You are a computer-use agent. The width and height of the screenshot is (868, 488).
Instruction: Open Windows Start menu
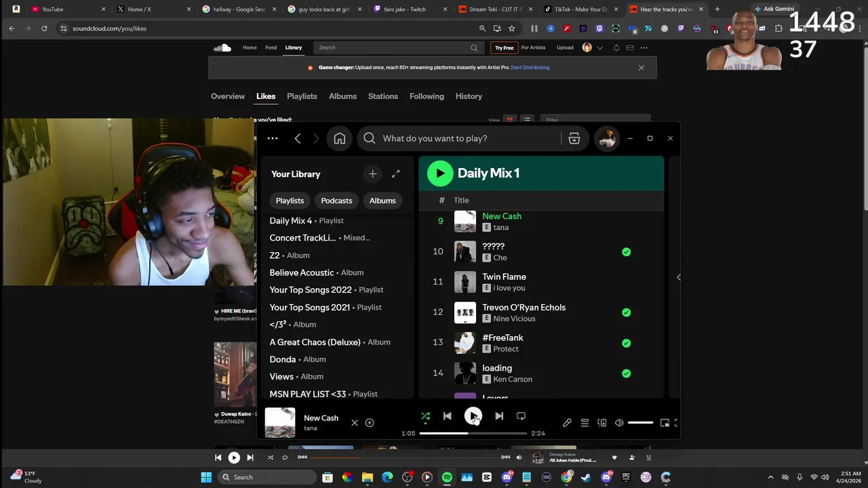tap(206, 477)
